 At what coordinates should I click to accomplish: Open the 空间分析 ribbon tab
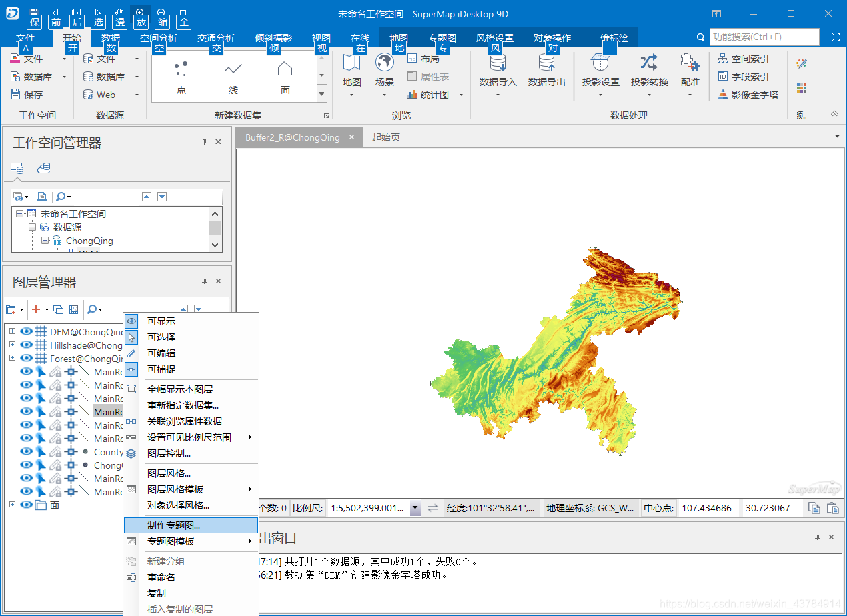(159, 38)
